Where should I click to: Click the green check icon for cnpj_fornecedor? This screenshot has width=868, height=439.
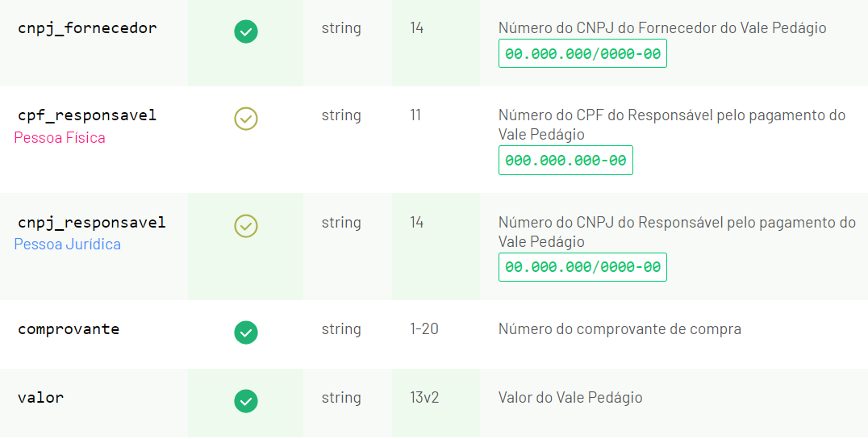click(246, 31)
